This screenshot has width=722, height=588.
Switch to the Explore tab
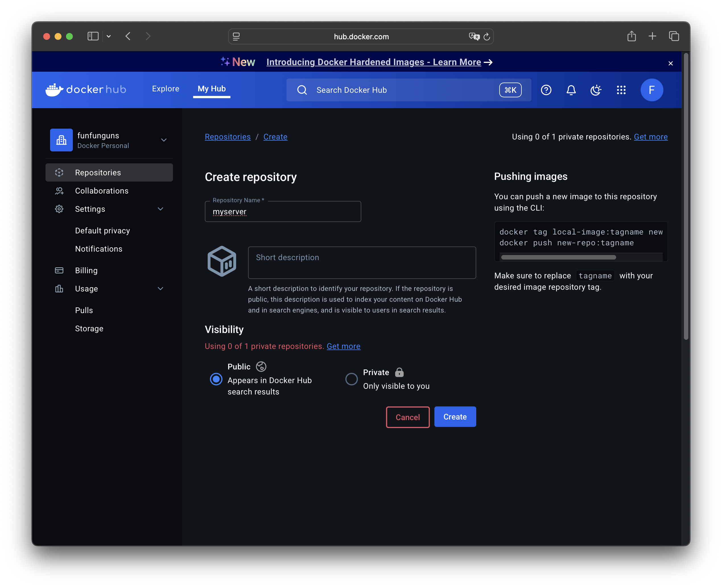[166, 89]
